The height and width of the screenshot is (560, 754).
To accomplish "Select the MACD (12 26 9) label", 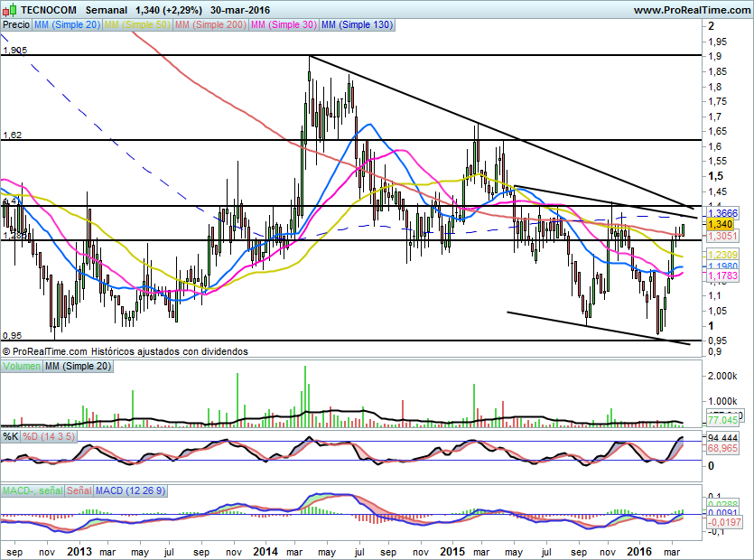I will [130, 490].
